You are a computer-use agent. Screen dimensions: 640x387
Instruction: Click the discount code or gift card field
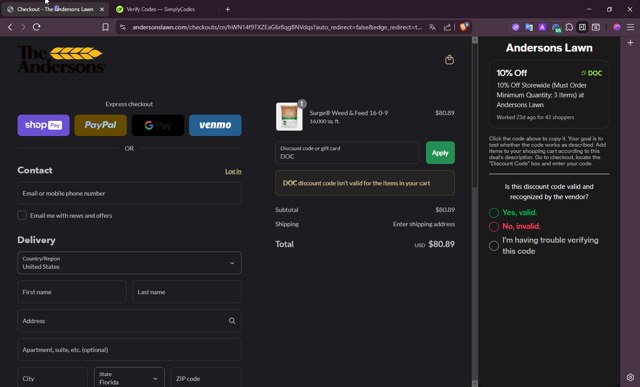tap(347, 153)
